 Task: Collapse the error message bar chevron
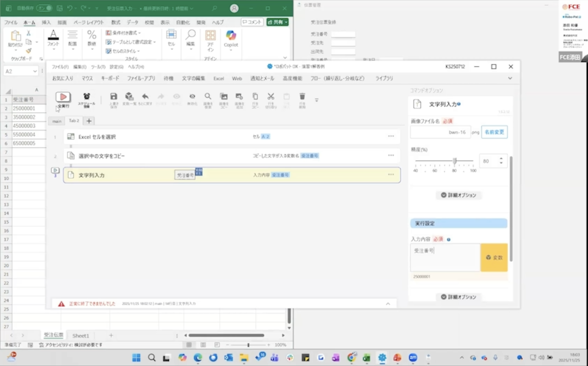click(x=388, y=304)
